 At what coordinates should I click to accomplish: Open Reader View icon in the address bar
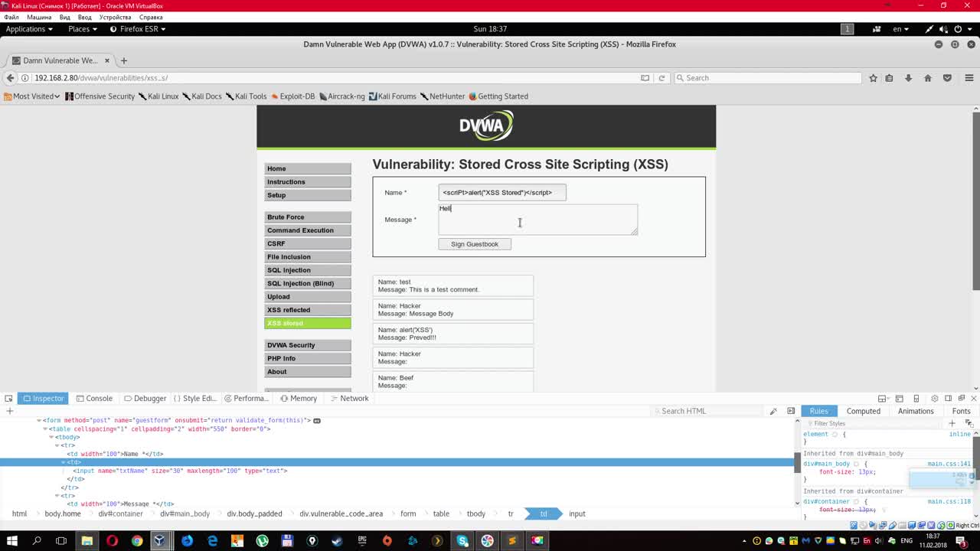[x=645, y=78]
